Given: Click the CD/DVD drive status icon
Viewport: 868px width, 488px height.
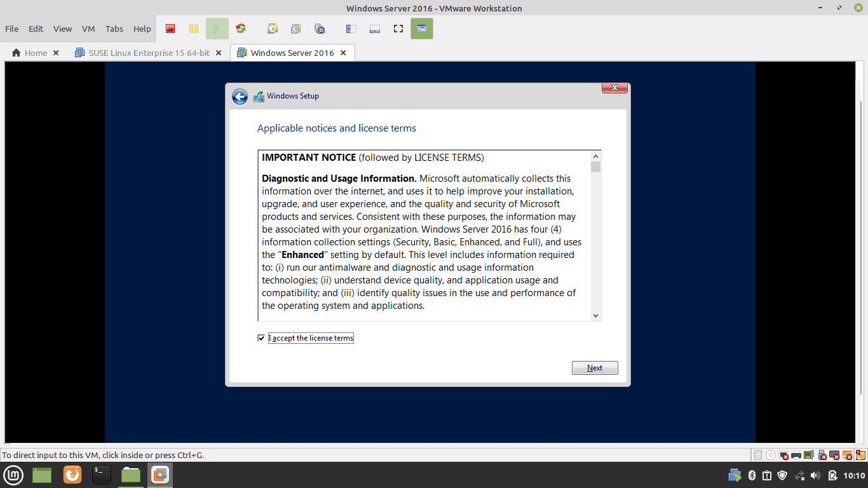Looking at the screenshot, I should (771, 455).
